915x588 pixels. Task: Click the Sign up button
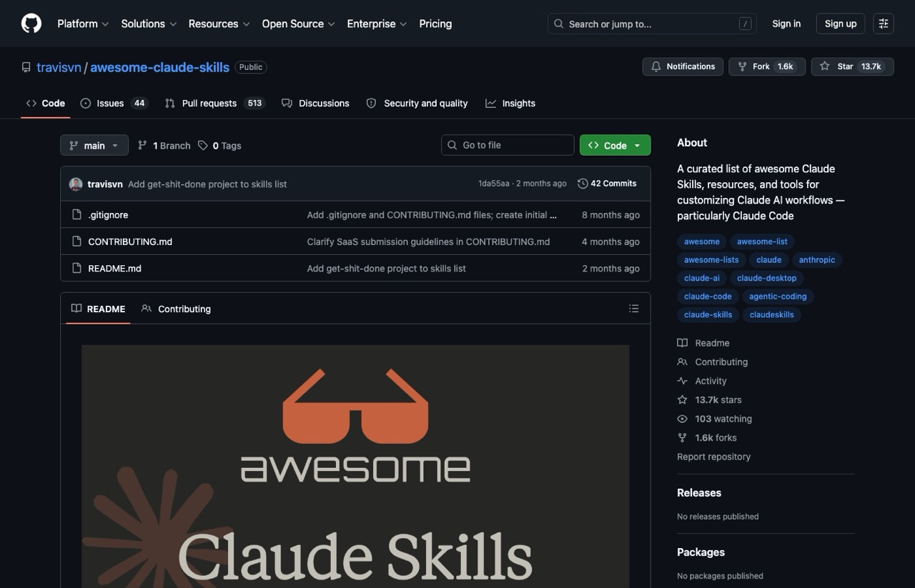841,24
